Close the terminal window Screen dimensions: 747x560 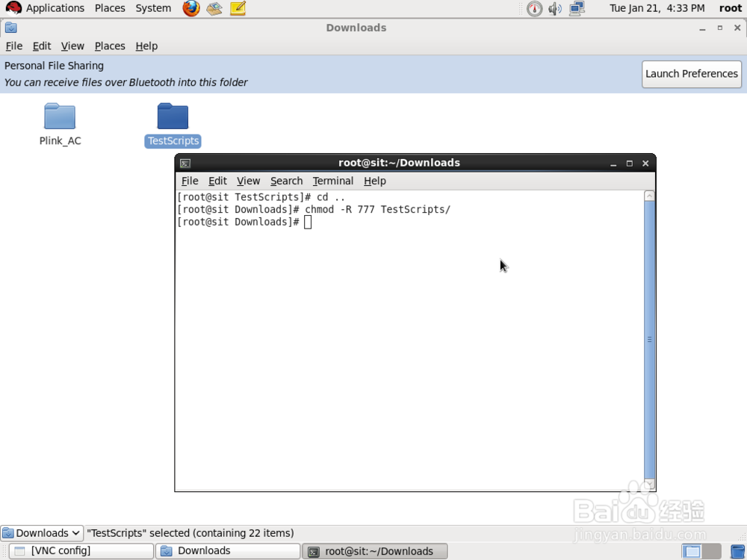pyautogui.click(x=645, y=164)
